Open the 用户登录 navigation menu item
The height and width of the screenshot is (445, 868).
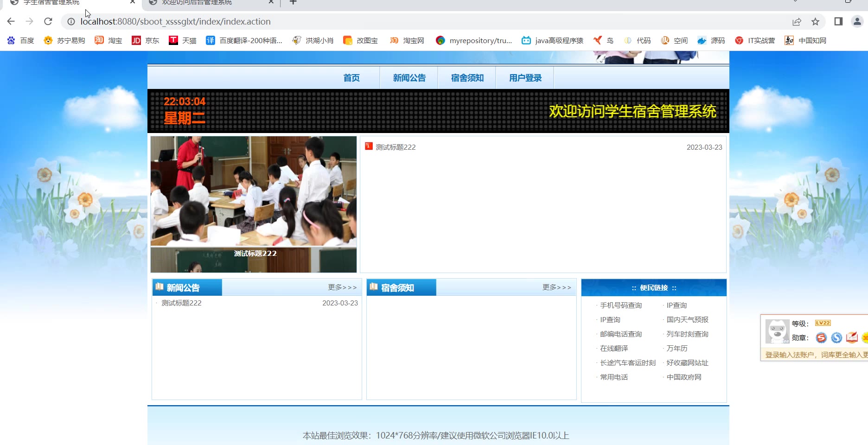(525, 78)
